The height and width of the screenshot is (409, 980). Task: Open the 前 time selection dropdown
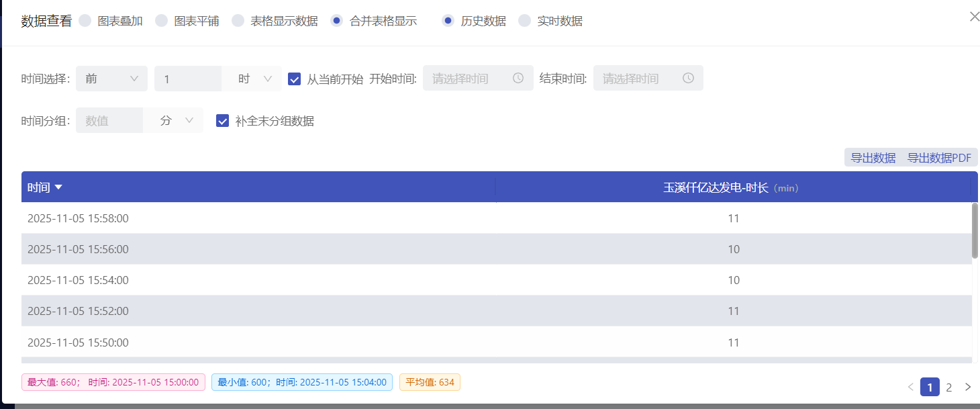(111, 79)
